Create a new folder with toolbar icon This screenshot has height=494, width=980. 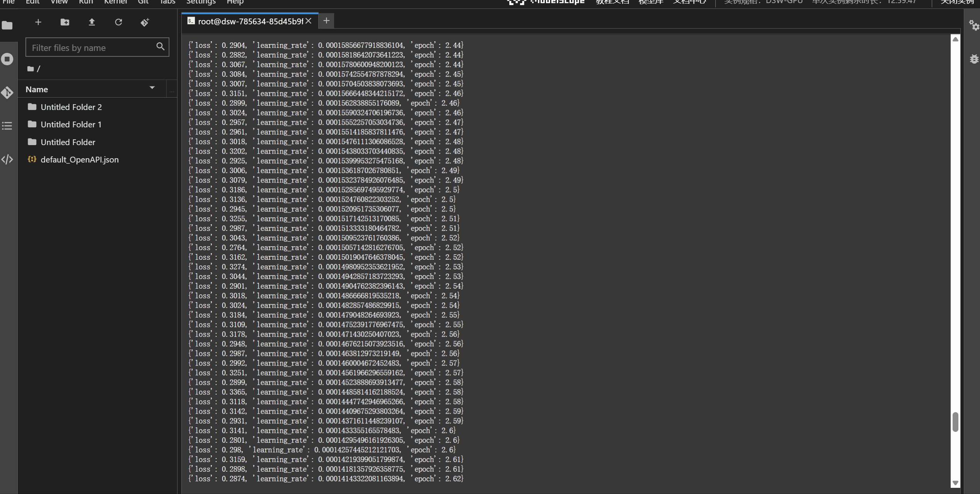coord(65,22)
